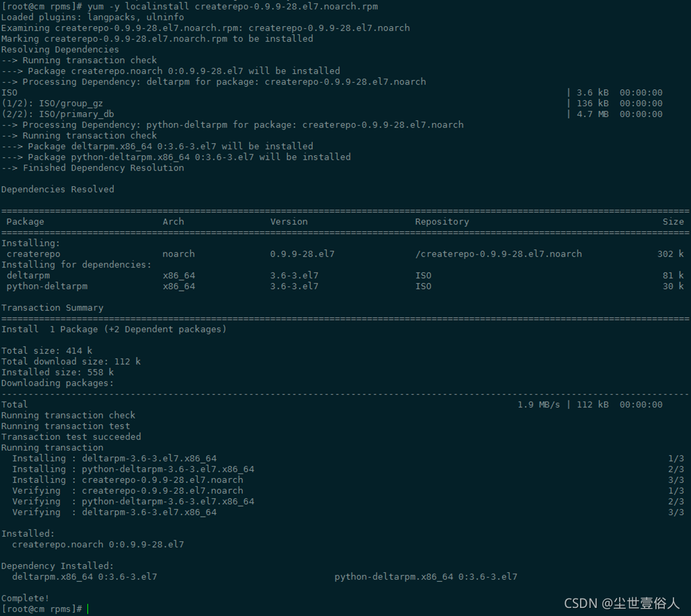Click the '(1/2): ISO/group_gz' line

[x=52, y=103]
